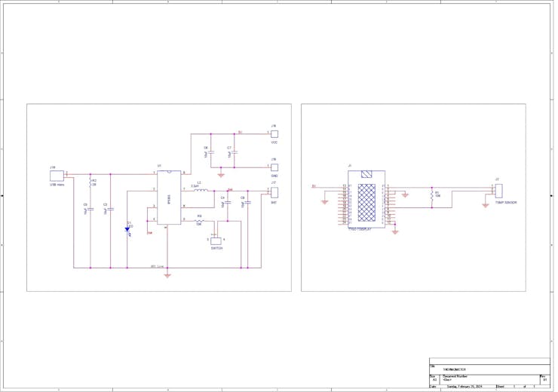Click capacitor C6 on the 5V rail
Screen dimensions: 558x392
[210, 152]
